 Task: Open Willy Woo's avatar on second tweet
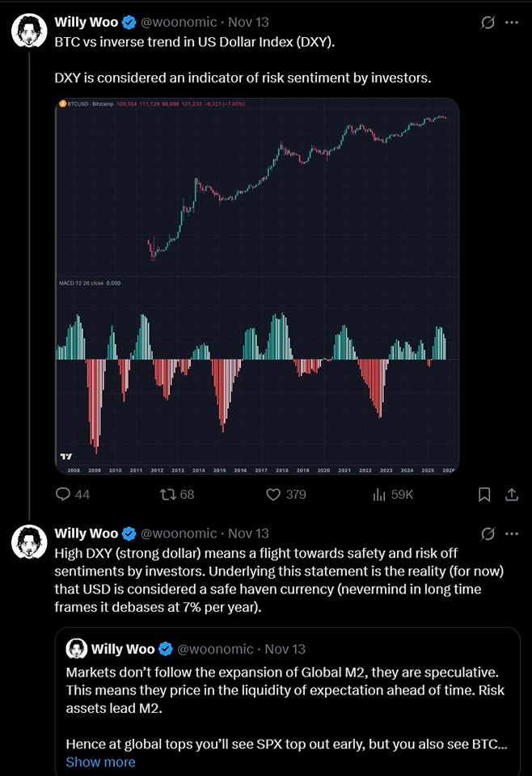coord(28,541)
